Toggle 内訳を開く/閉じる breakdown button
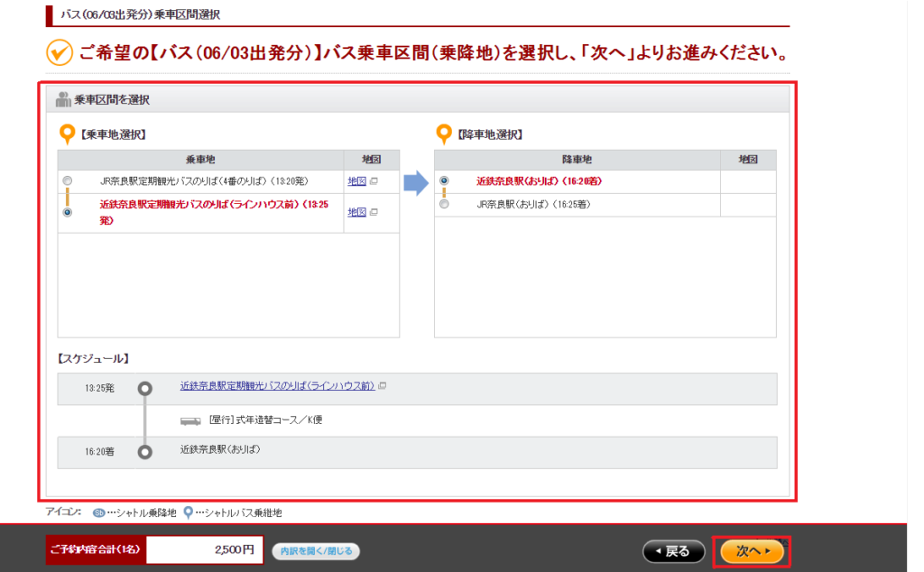The image size is (924, 572). click(316, 550)
